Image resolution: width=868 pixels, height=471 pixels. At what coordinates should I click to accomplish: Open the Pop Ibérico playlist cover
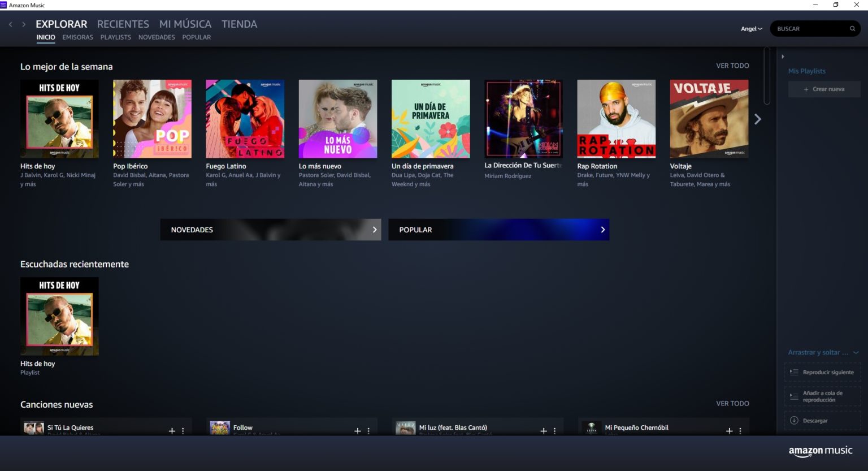[x=152, y=119]
